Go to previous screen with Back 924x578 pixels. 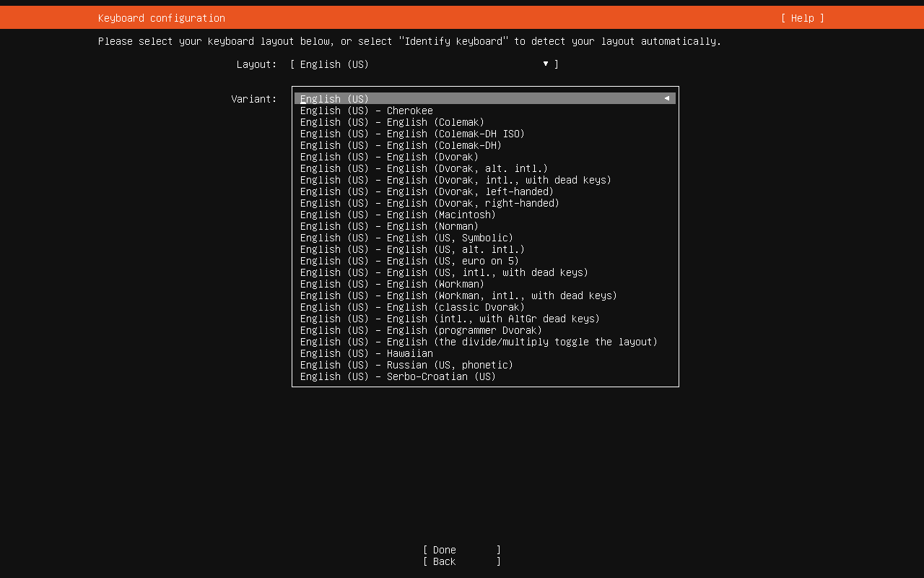click(461, 561)
